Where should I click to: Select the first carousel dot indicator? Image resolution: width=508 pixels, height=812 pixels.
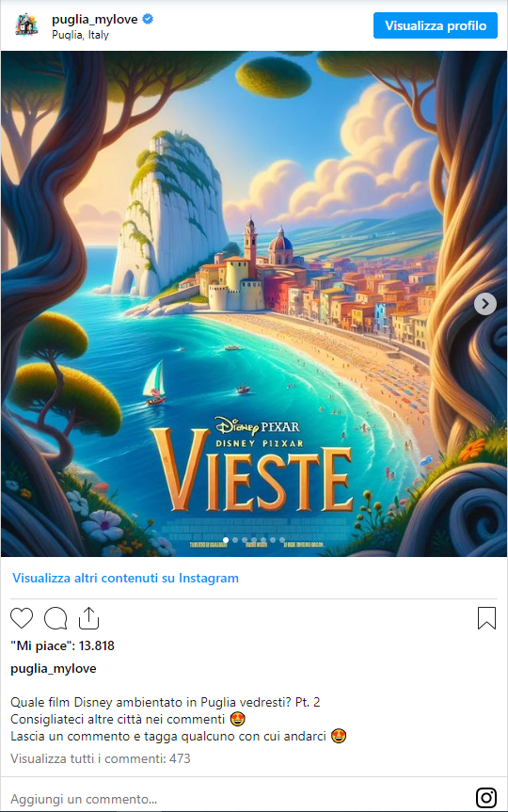click(226, 539)
